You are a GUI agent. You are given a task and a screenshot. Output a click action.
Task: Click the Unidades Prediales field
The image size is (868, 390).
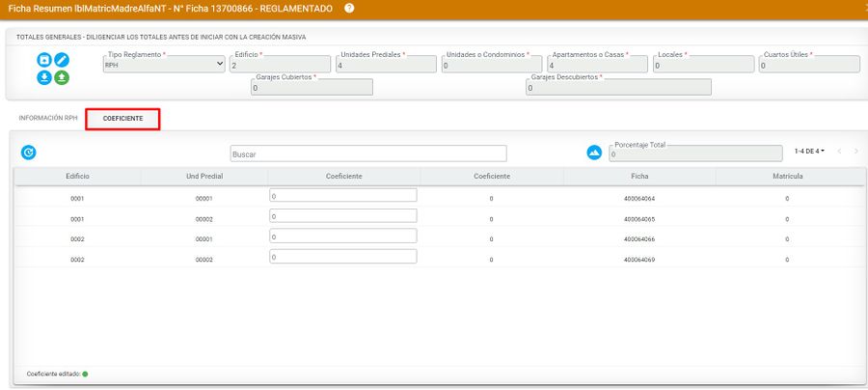coord(384,65)
